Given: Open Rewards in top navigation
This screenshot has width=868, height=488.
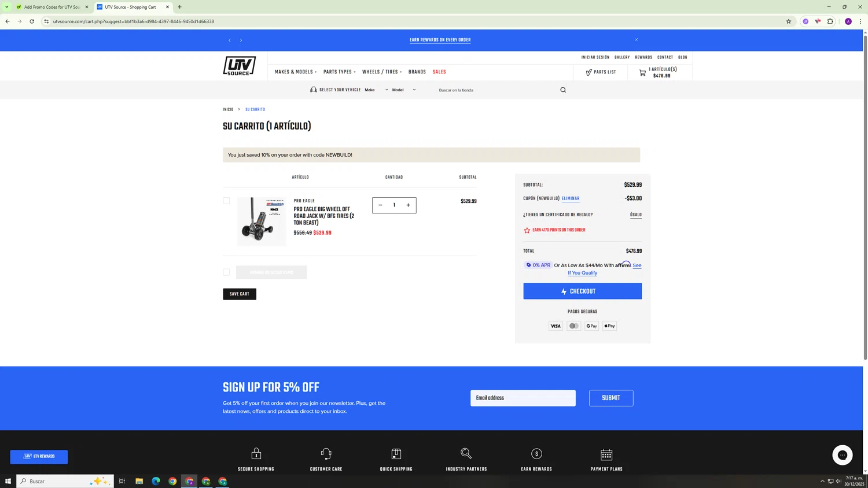Looking at the screenshot, I should coord(643,58).
